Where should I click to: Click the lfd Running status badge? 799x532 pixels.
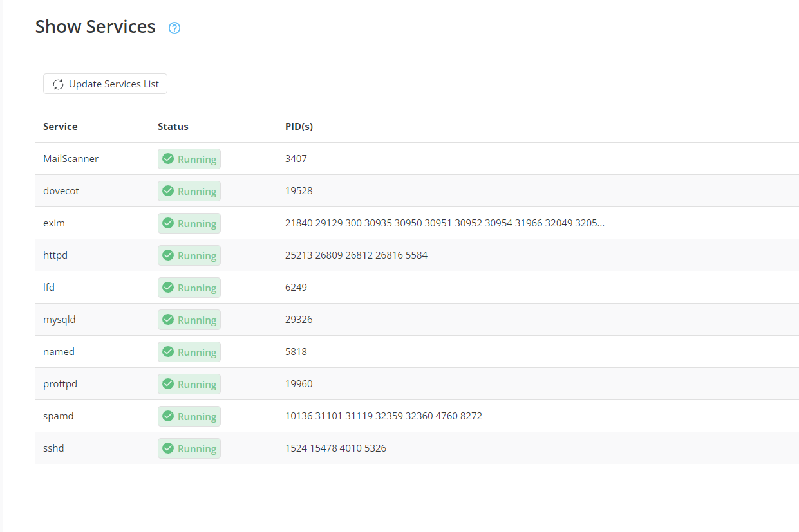pyautogui.click(x=189, y=288)
